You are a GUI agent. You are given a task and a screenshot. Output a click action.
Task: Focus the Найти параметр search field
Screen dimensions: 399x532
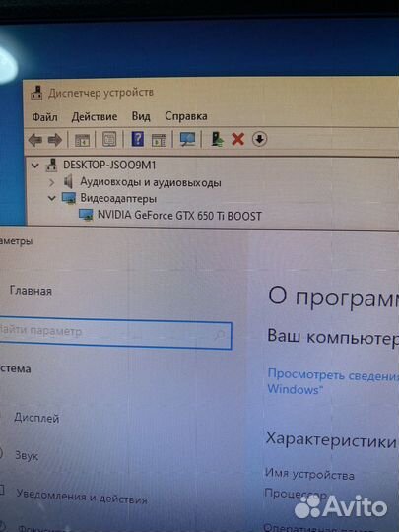click(115, 333)
